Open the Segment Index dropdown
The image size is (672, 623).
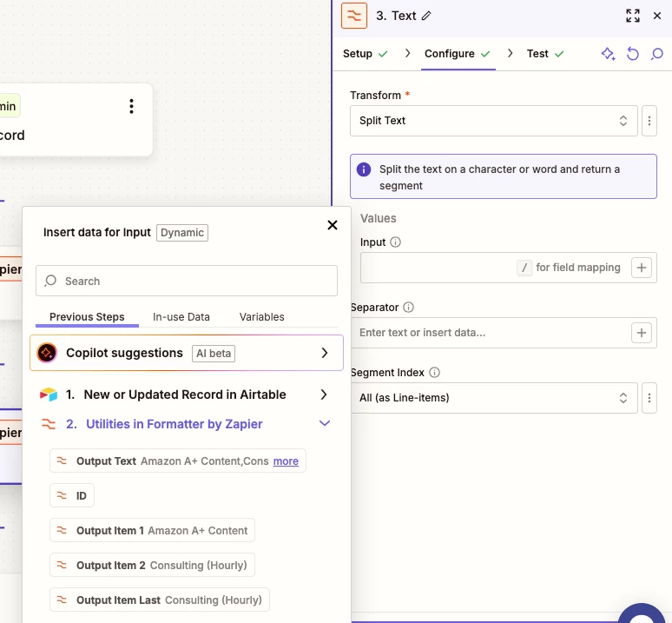(x=494, y=398)
